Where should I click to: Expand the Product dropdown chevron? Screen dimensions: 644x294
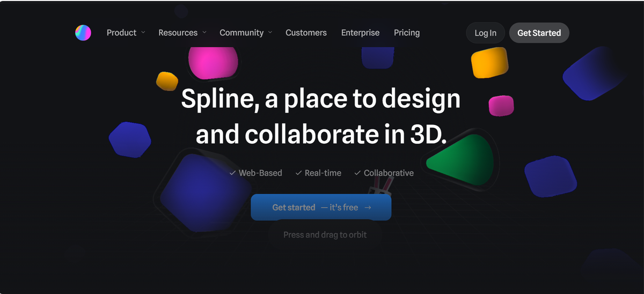tap(143, 33)
